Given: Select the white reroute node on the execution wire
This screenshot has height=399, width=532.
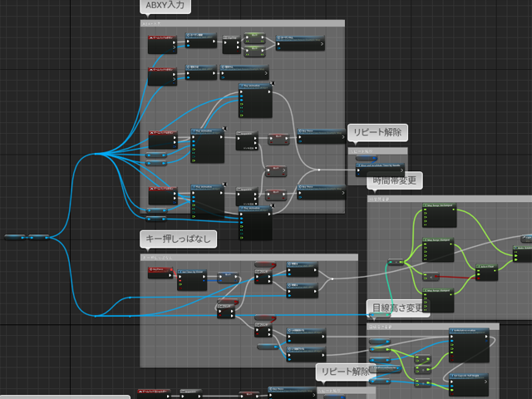Looking at the screenshot, I should click(x=319, y=170).
